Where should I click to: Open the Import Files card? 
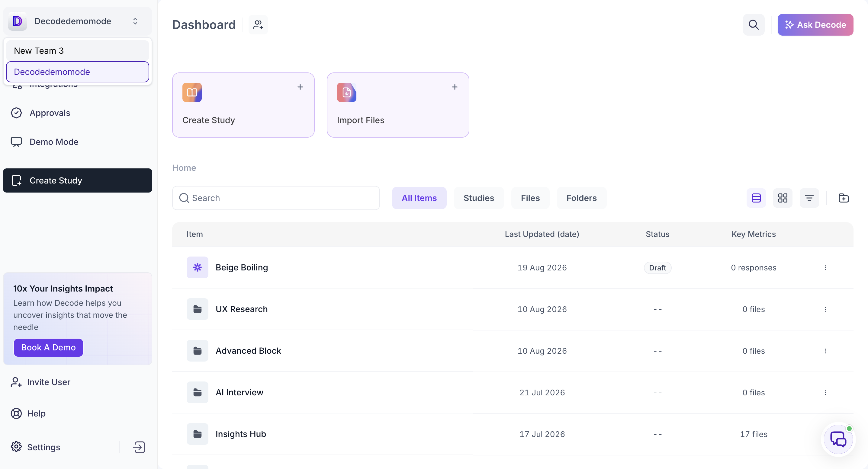pyautogui.click(x=398, y=105)
